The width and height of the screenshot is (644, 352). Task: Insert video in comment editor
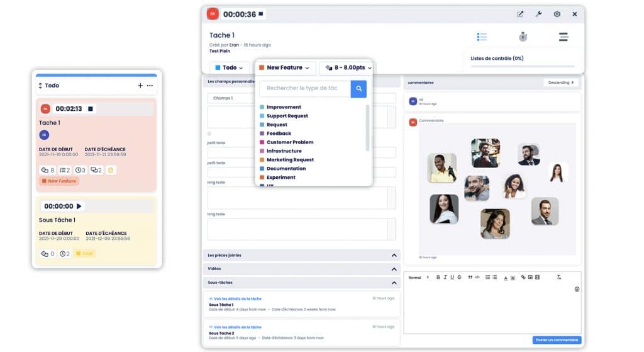coord(537,278)
